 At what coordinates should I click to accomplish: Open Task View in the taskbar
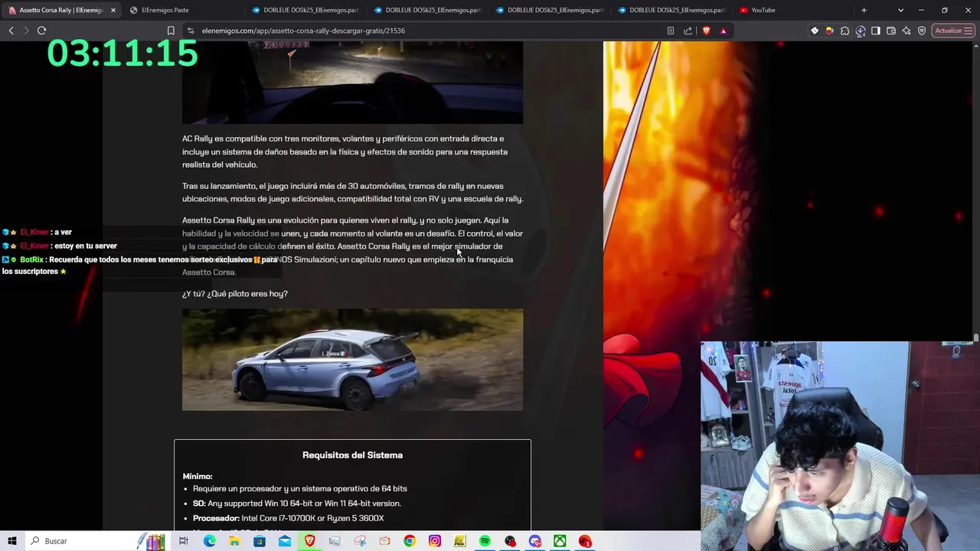(184, 541)
